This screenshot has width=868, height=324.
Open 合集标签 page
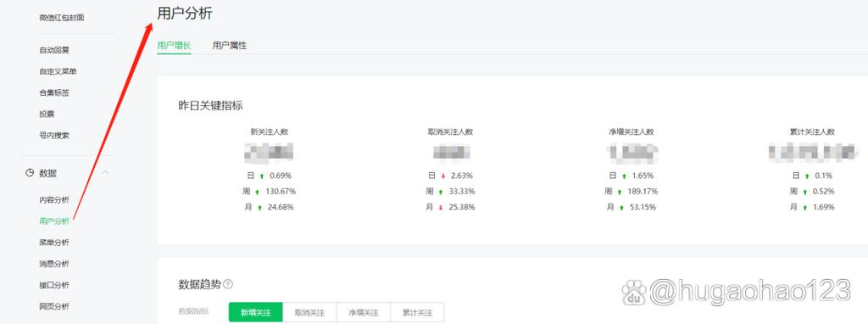[54, 92]
